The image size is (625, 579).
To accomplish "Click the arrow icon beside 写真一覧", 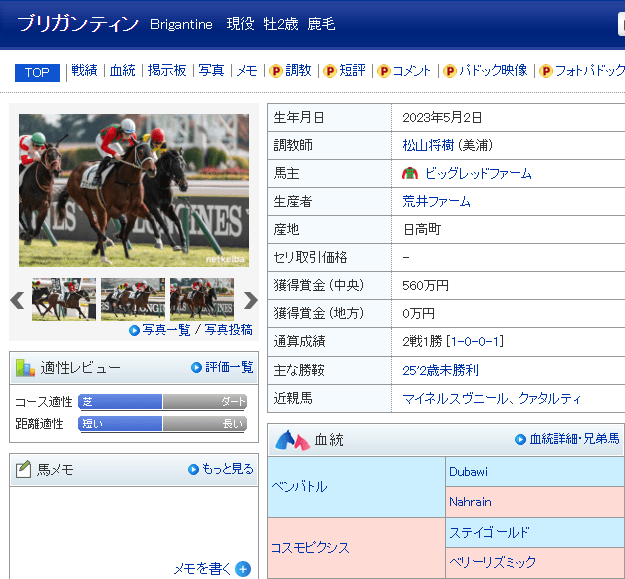I will pyautogui.click(x=134, y=330).
